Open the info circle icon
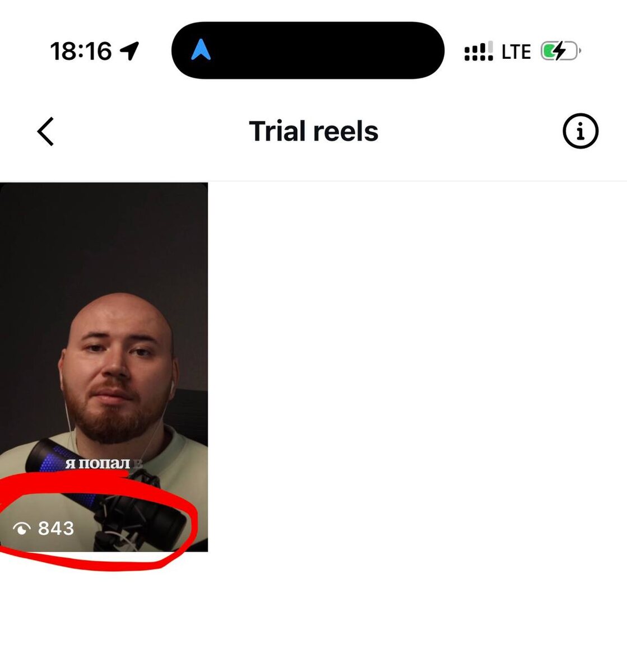The image size is (627, 672). coord(580,132)
